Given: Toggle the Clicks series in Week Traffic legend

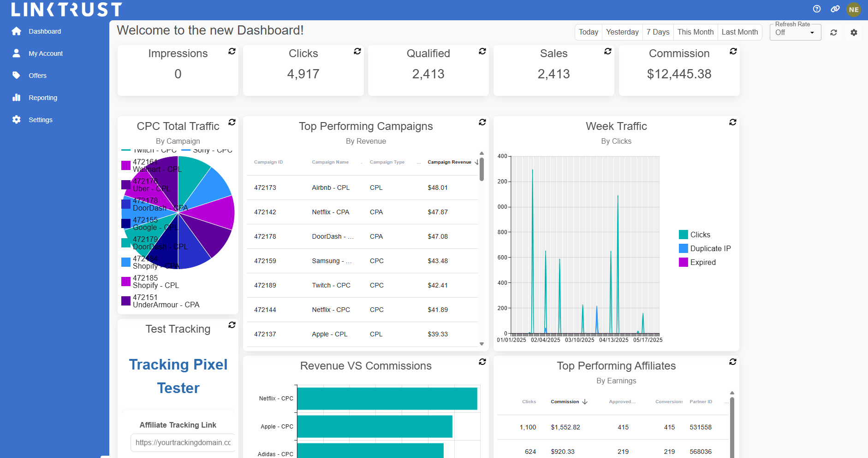Looking at the screenshot, I should 695,235.
